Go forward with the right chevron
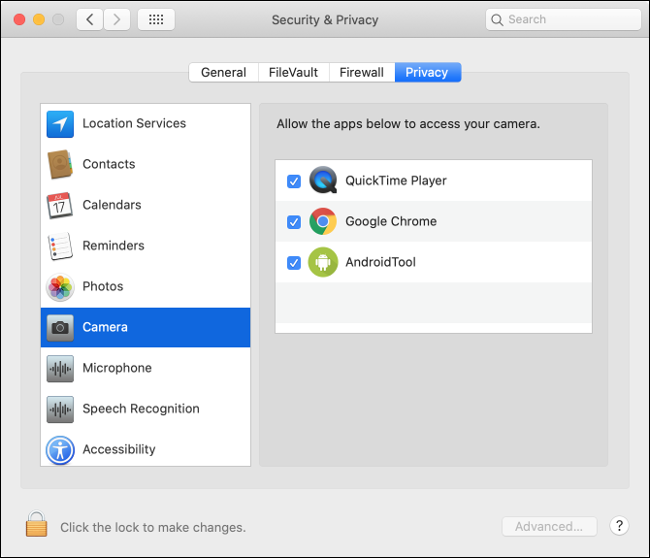This screenshot has height=558, width=650. click(117, 19)
